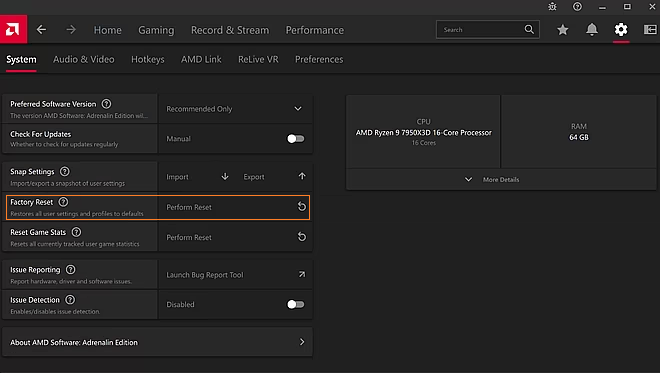Switch to Preferences sub-tab
Viewport: 660px width, 373px height.
(319, 59)
